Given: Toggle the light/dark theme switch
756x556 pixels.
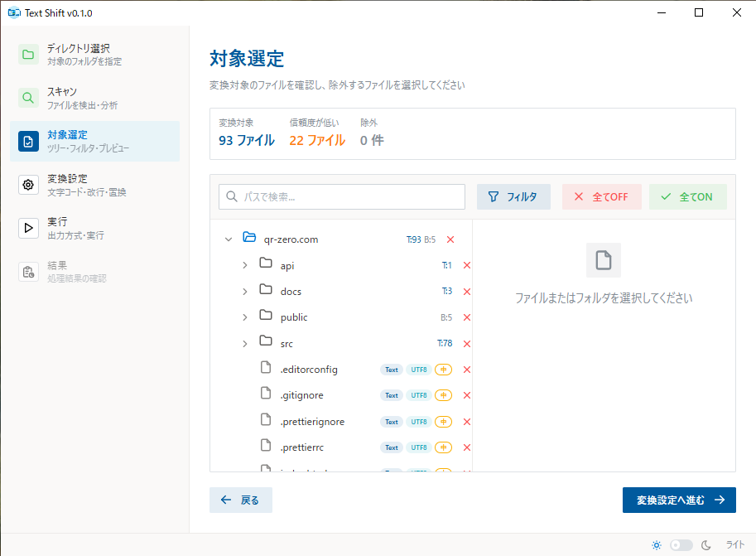Looking at the screenshot, I should click(x=681, y=545).
